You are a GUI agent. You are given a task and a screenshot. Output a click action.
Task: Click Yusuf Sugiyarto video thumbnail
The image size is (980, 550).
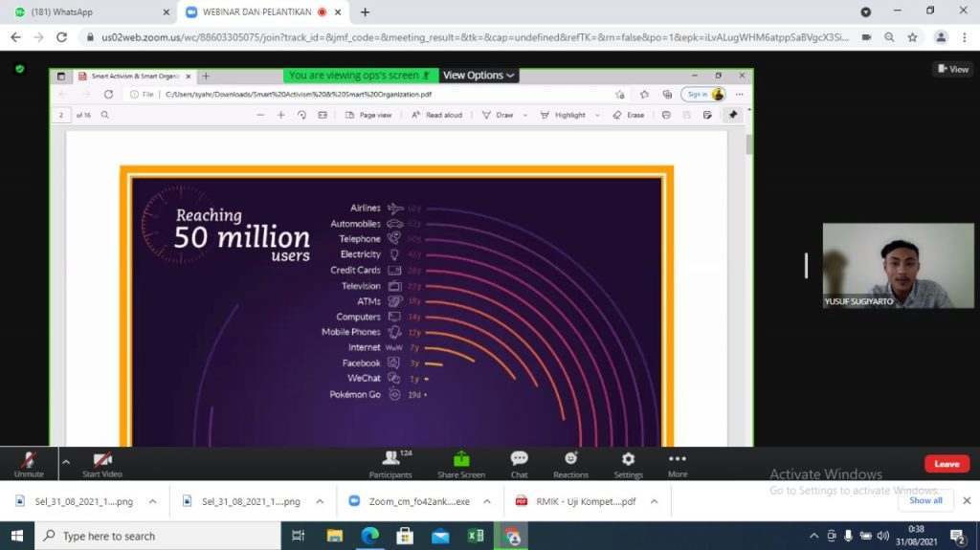tap(898, 266)
